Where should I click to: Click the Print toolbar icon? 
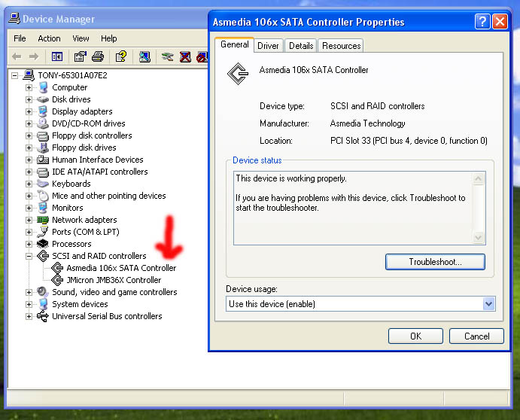(x=97, y=56)
